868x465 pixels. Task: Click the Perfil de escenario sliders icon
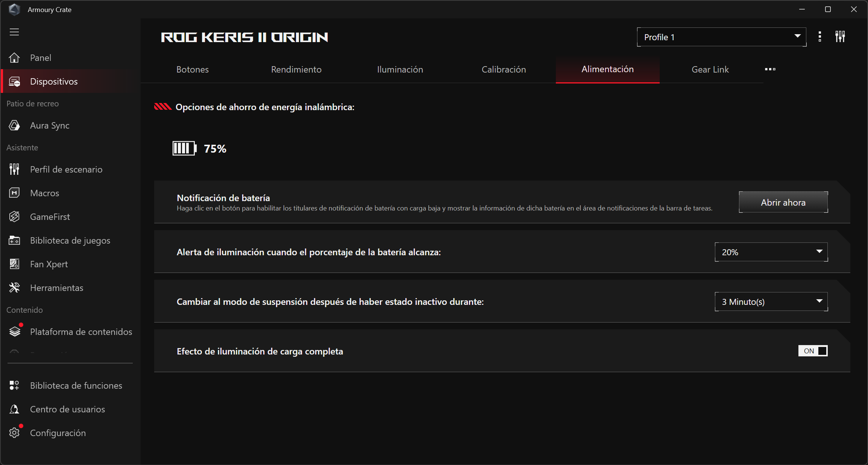click(x=14, y=170)
